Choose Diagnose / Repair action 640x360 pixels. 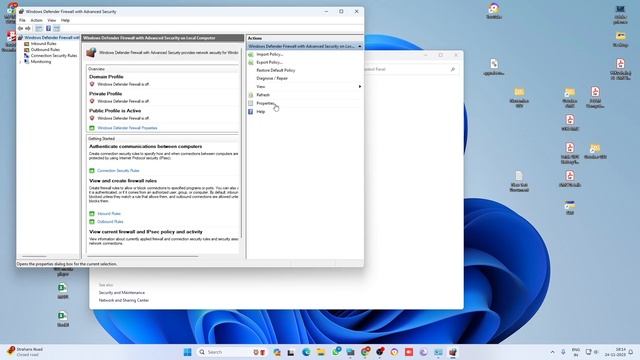[272, 78]
